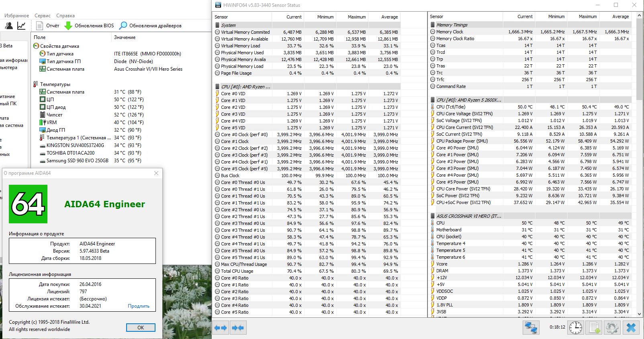Viewport: 644px width, 339px height.
Task: Select the CPU Package Power (SMU) row
Action: pos(530,141)
